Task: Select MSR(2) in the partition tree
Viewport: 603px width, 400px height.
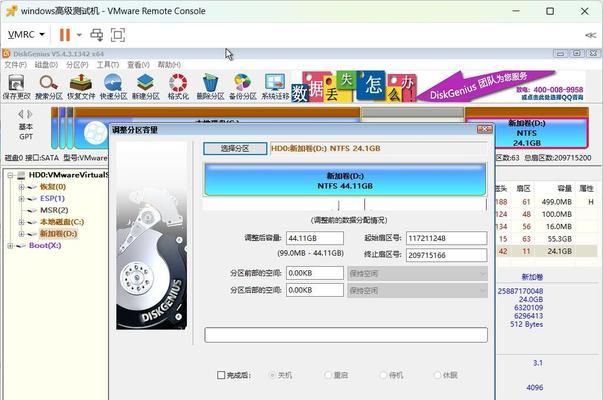Action: pos(54,210)
